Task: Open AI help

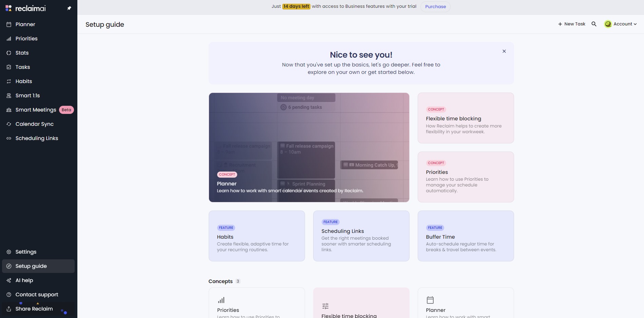Action: pyautogui.click(x=38, y=280)
